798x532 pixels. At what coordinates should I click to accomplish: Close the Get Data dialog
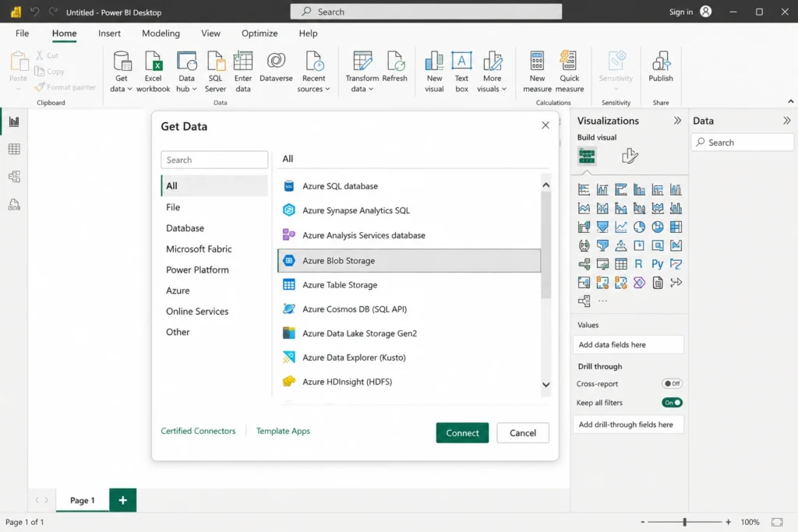(x=545, y=125)
